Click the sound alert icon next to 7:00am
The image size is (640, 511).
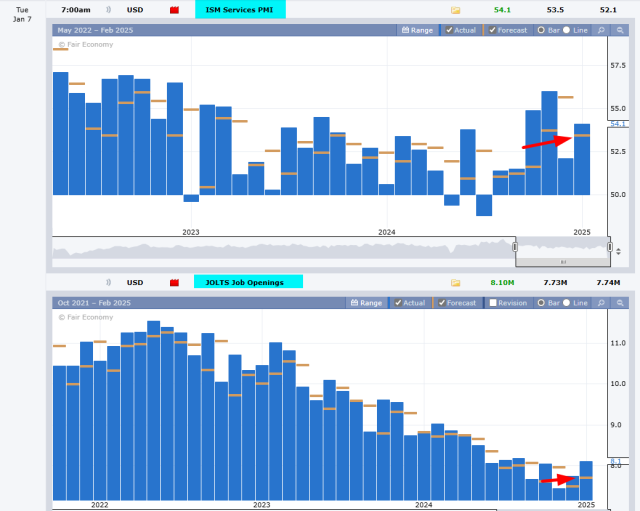pos(109,10)
